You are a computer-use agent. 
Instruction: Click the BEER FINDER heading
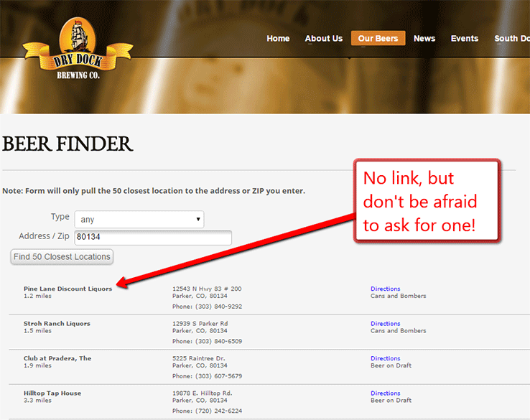click(68, 144)
